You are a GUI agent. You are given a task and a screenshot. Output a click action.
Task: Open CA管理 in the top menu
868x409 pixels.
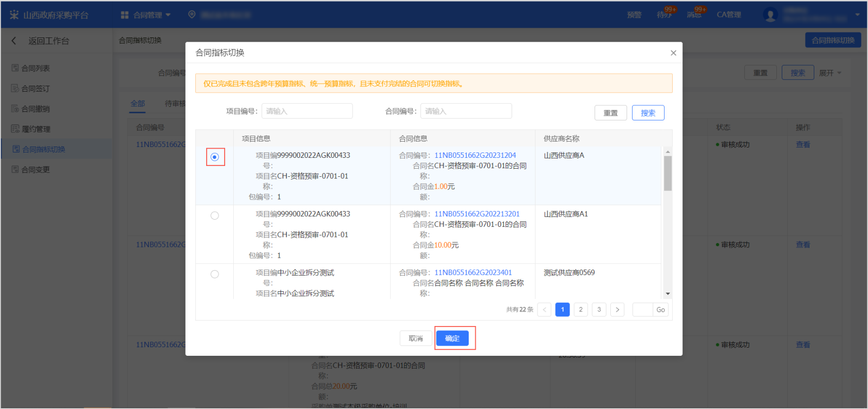(728, 15)
